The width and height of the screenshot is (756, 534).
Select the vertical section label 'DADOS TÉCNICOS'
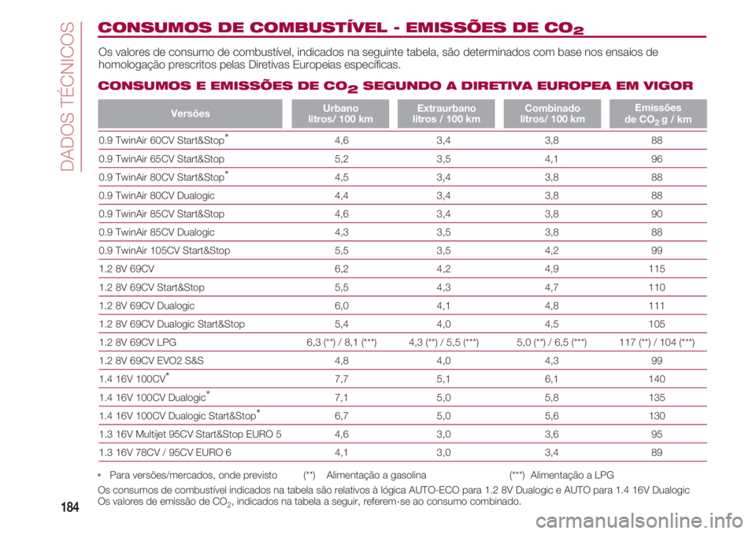[x=69, y=96]
